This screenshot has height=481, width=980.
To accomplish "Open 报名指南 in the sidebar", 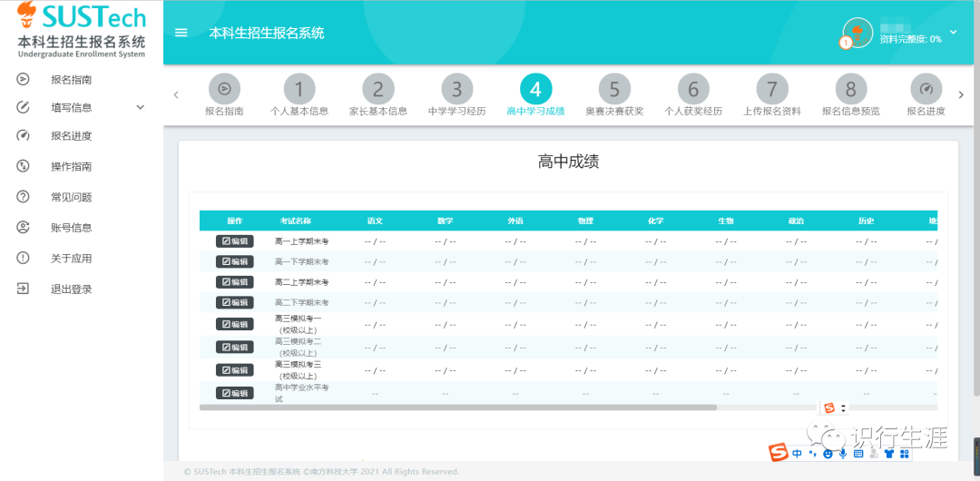I will [x=72, y=80].
